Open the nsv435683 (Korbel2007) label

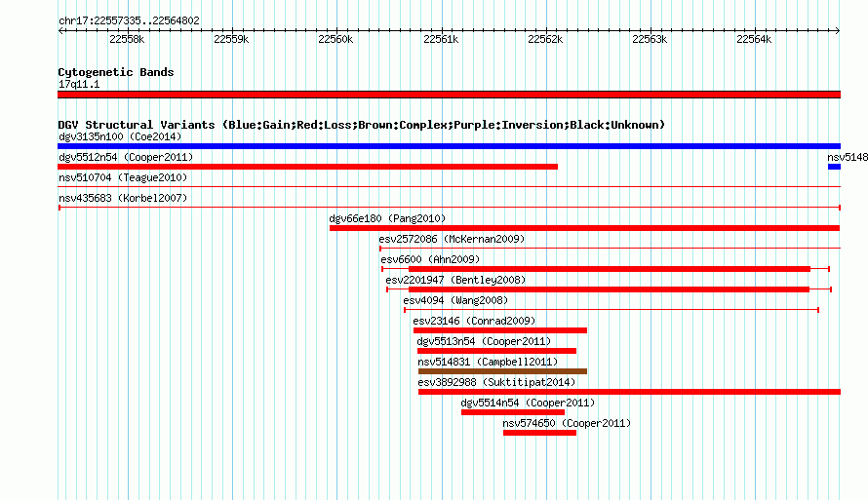[x=123, y=198]
